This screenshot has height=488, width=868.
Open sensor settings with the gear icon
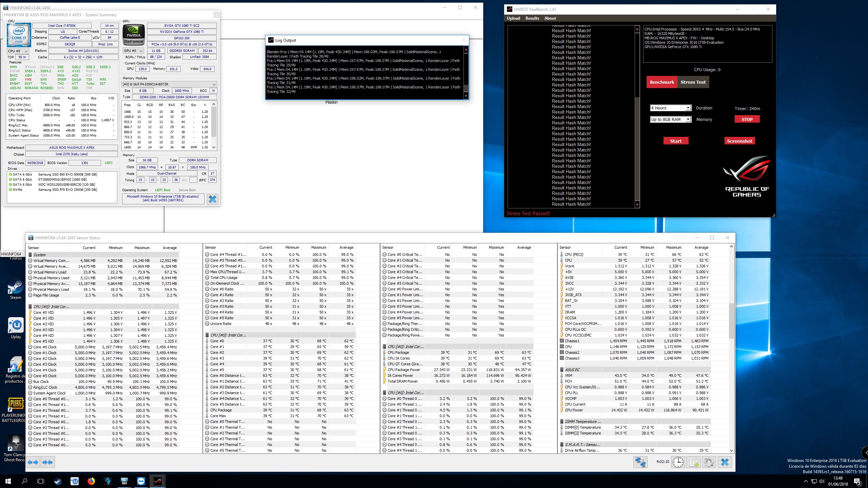(709, 462)
